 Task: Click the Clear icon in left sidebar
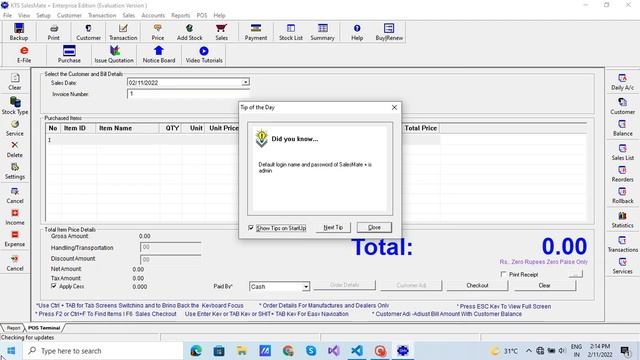pyautogui.click(x=15, y=82)
